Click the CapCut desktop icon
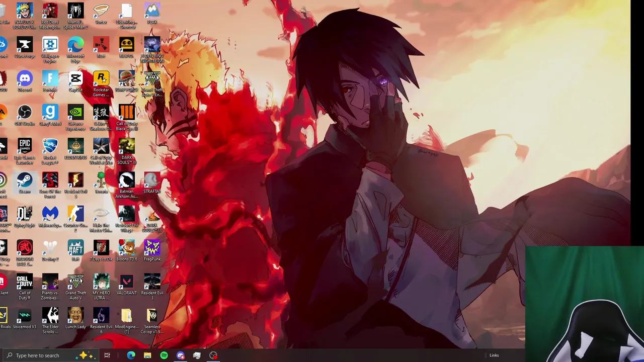Screen dimensions: 644x362 [x=75, y=81]
